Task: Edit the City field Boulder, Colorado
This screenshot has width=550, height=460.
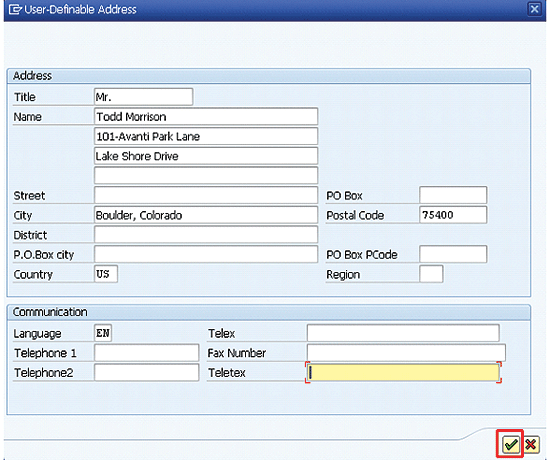Action: [206, 215]
